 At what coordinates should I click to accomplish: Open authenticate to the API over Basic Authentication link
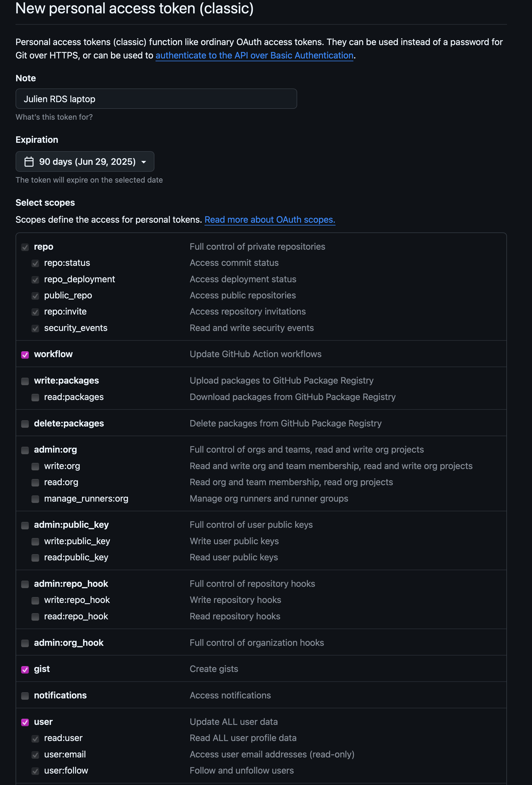click(x=254, y=55)
